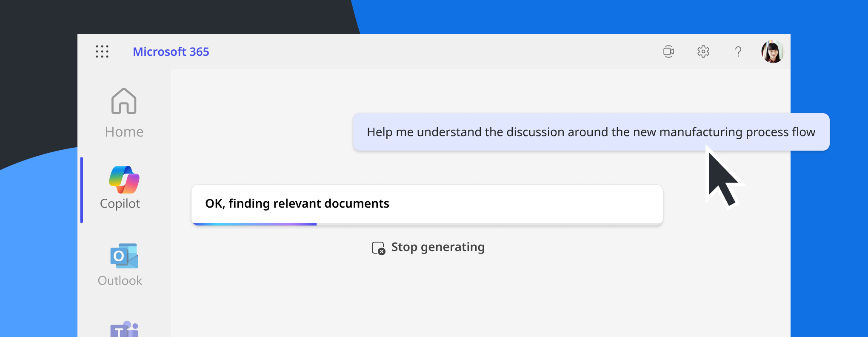Click Stop generating button
This screenshot has width=868, height=337.
[428, 247]
